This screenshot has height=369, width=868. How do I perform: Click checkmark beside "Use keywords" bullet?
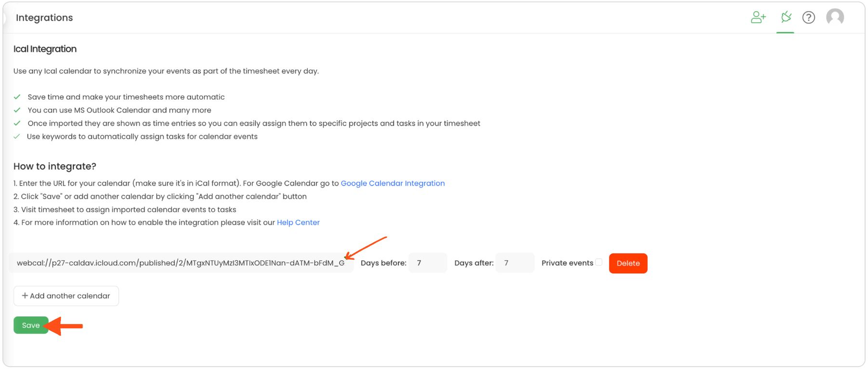pos(17,136)
